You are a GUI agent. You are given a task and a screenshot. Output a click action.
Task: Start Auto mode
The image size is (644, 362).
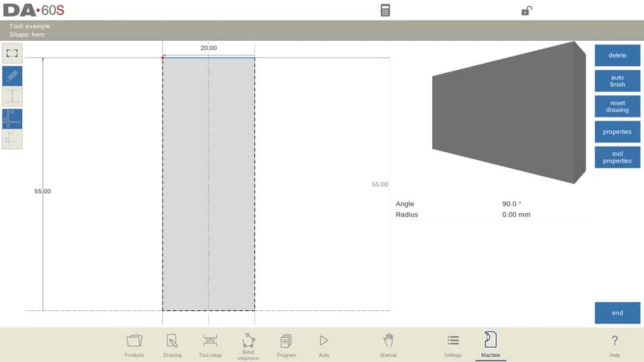(x=323, y=345)
